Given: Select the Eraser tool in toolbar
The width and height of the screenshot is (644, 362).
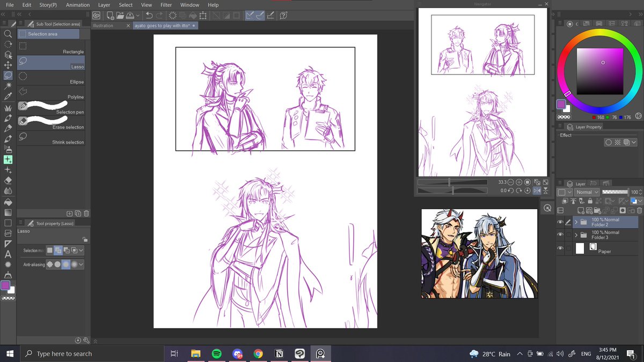Looking at the screenshot, I should [8, 180].
